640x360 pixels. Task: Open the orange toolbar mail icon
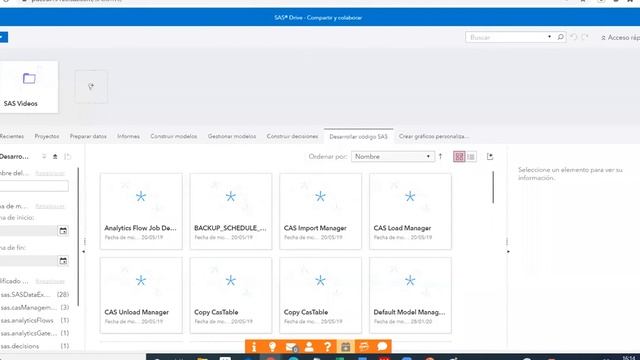point(291,347)
